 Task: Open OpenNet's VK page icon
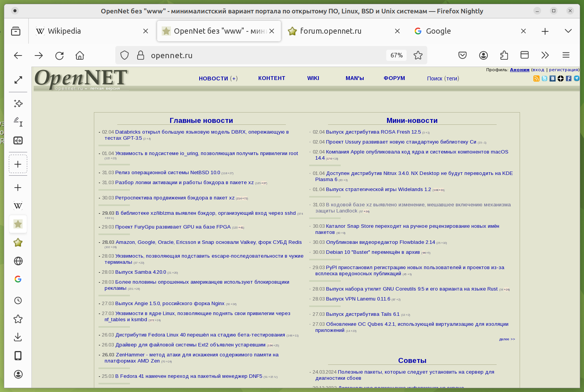pyautogui.click(x=553, y=78)
